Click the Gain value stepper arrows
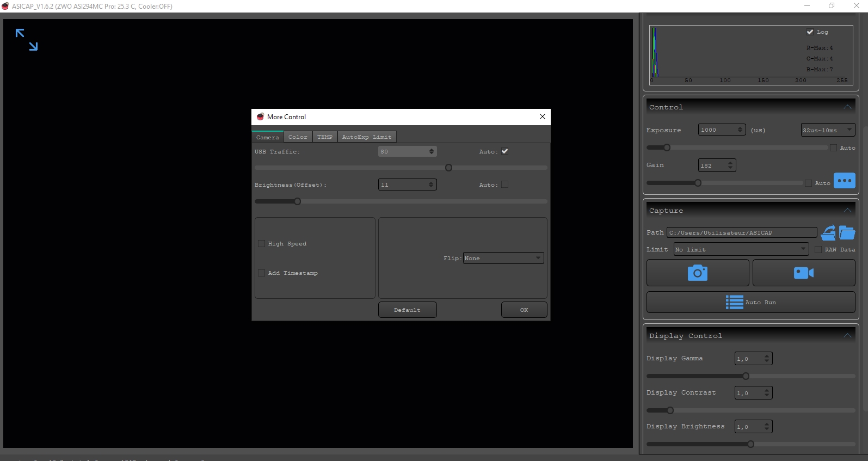 730,165
